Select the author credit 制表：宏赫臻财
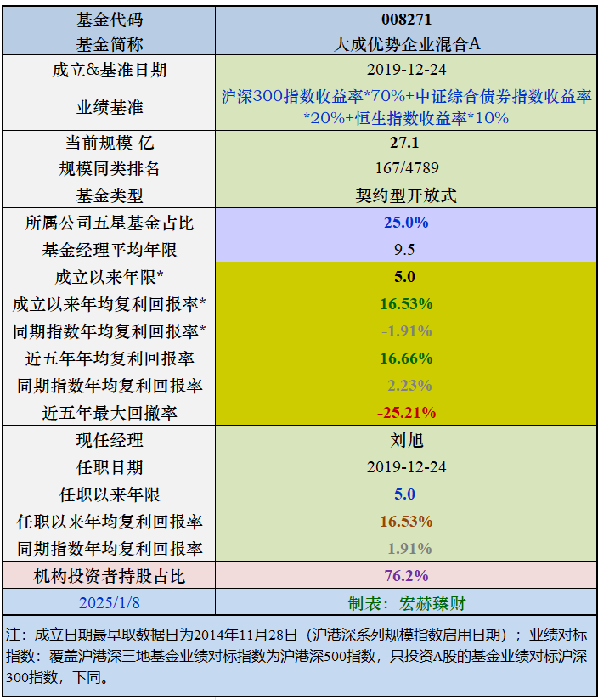598x700 pixels. tap(406, 603)
